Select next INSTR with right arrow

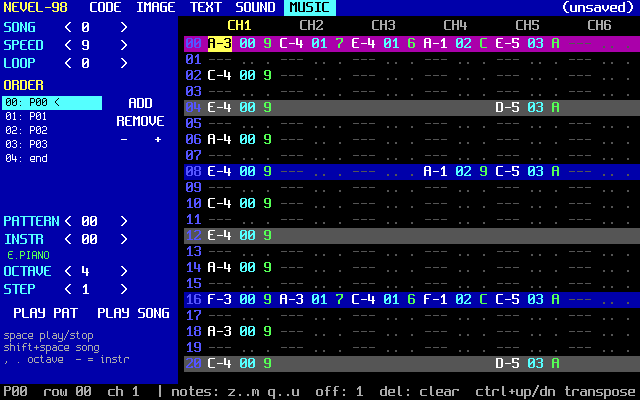coord(124,239)
